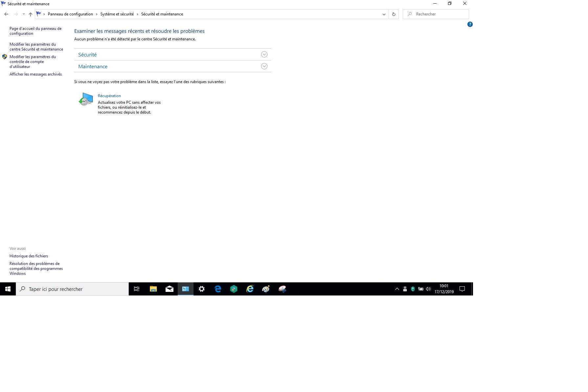
Task: Open the Récupération link
Action: point(109,96)
